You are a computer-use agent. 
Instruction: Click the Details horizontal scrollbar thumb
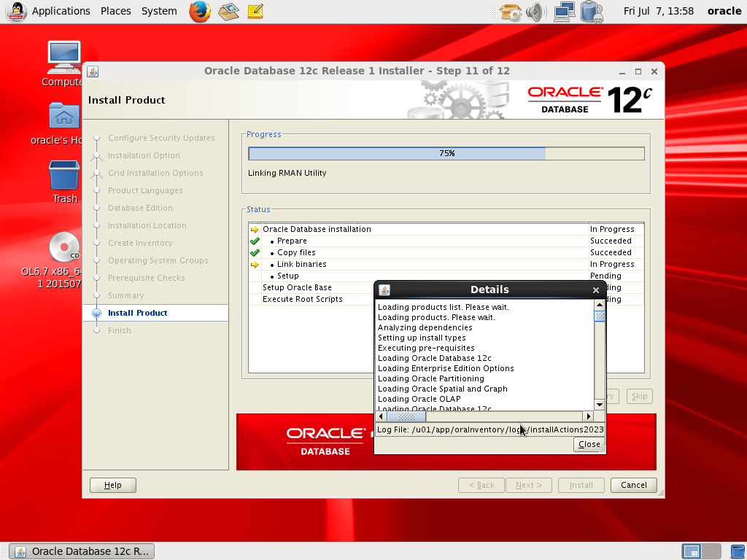[406, 416]
